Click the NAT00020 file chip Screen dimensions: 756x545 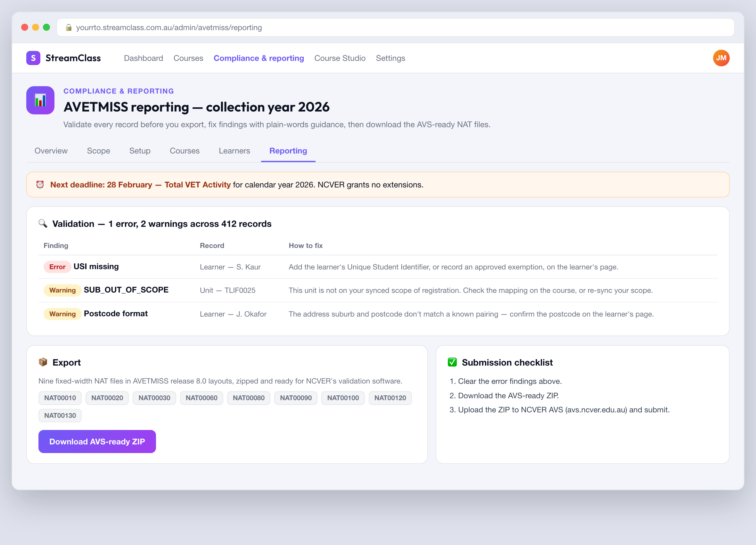point(107,398)
